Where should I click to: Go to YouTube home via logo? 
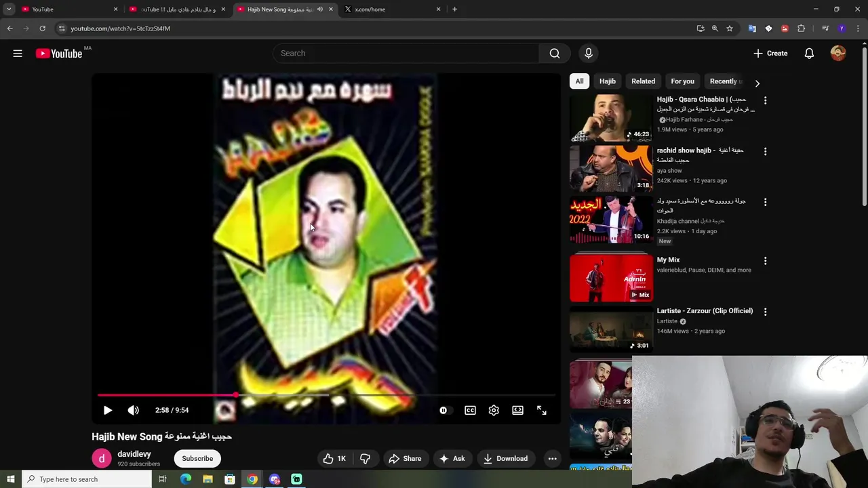tap(59, 54)
